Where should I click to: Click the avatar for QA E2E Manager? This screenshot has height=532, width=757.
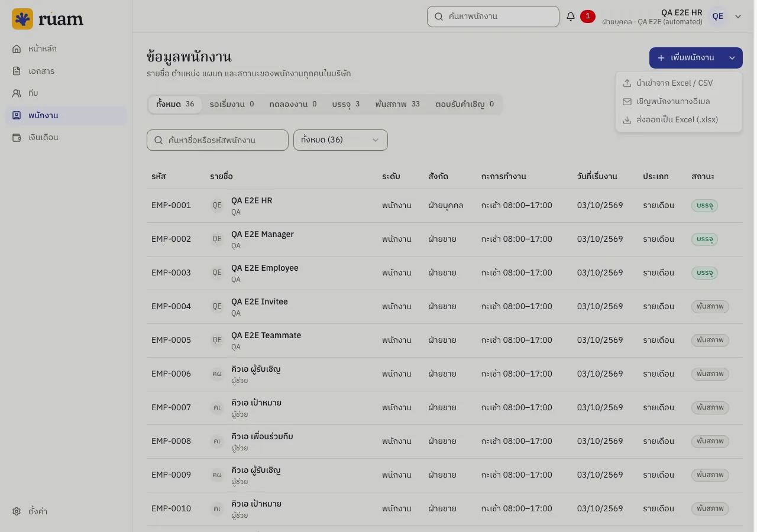click(x=217, y=239)
